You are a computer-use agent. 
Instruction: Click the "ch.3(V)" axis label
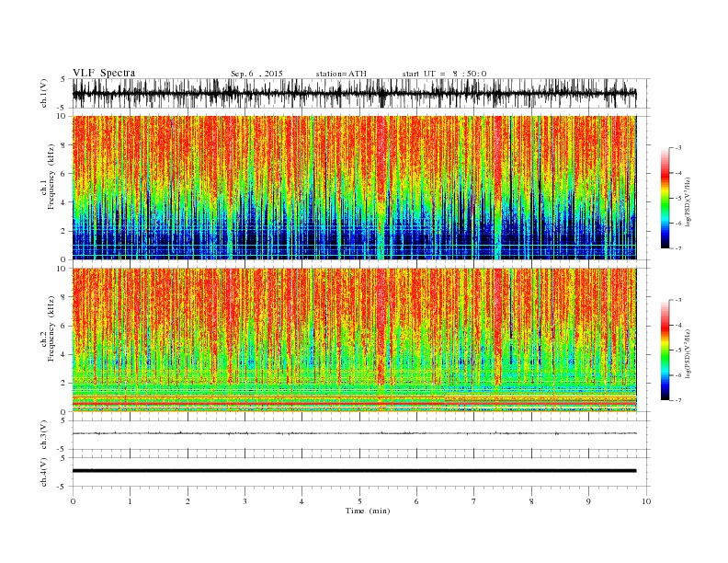click(44, 435)
